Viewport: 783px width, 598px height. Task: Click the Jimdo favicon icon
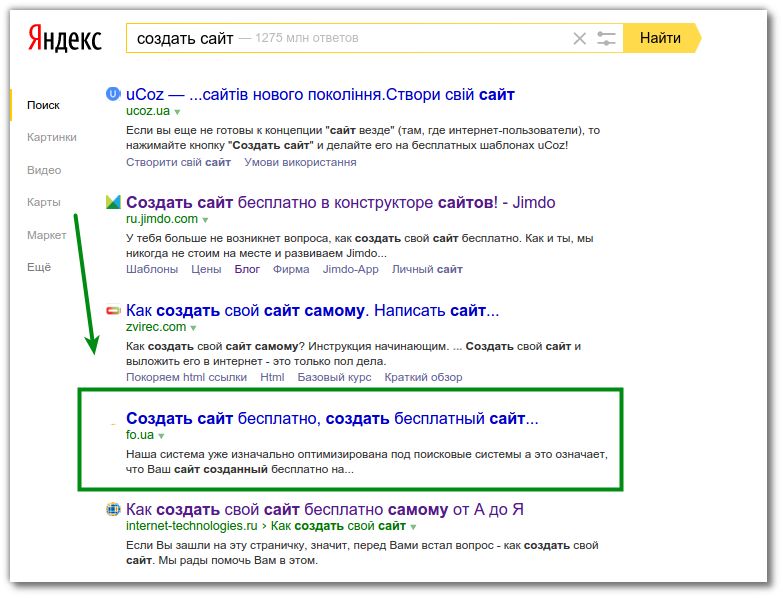[113, 202]
